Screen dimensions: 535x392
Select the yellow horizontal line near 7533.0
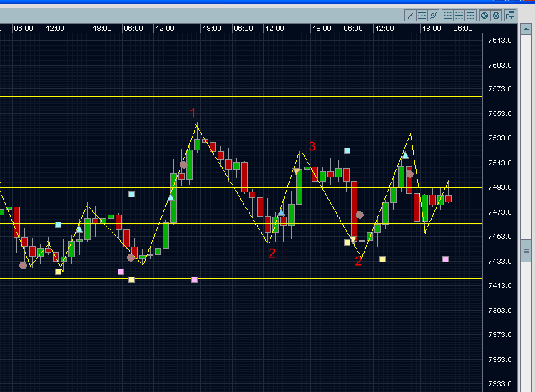pyautogui.click(x=107, y=133)
